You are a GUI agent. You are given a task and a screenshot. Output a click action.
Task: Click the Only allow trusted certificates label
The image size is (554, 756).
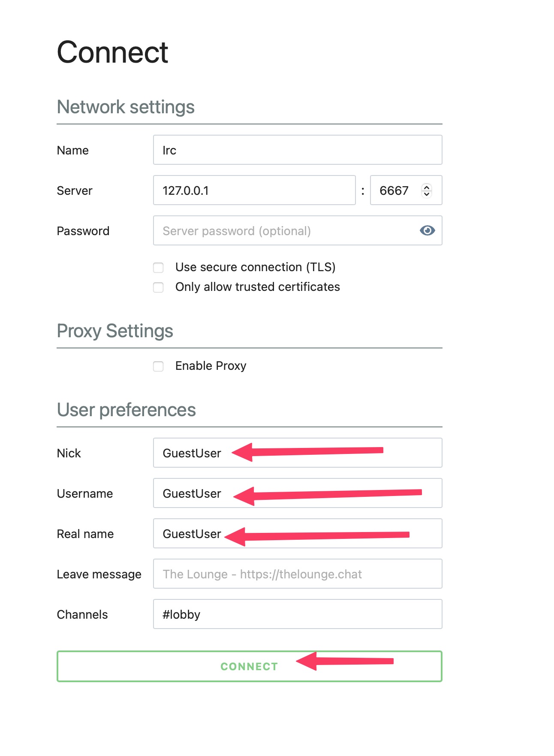(257, 287)
